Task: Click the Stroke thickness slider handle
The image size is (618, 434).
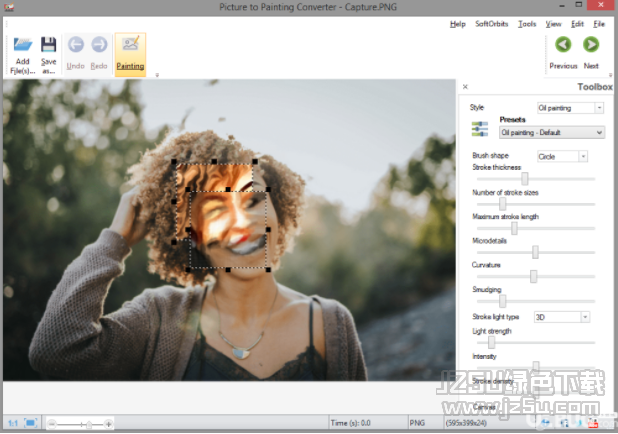Action: 525,179
